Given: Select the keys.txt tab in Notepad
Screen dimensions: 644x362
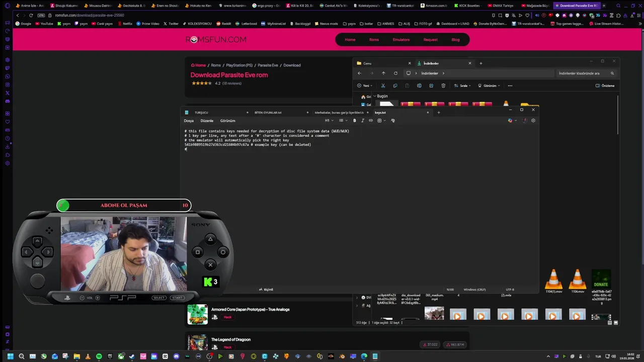Looking at the screenshot, I should click(380, 113).
